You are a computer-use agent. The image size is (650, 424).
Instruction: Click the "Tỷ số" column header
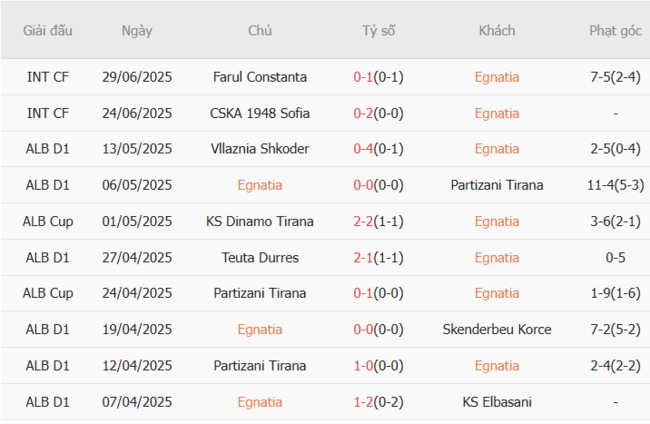coord(378,30)
